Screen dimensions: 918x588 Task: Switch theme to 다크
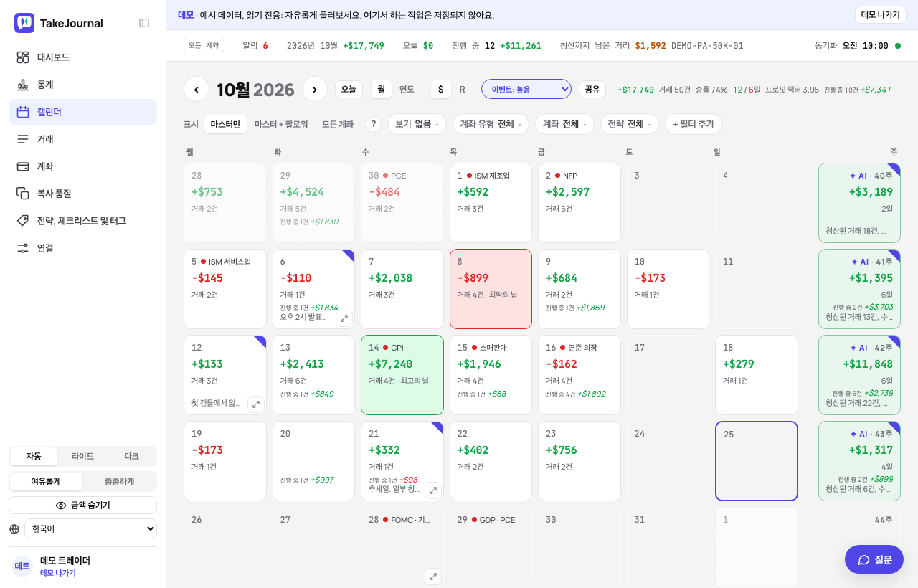click(x=131, y=457)
